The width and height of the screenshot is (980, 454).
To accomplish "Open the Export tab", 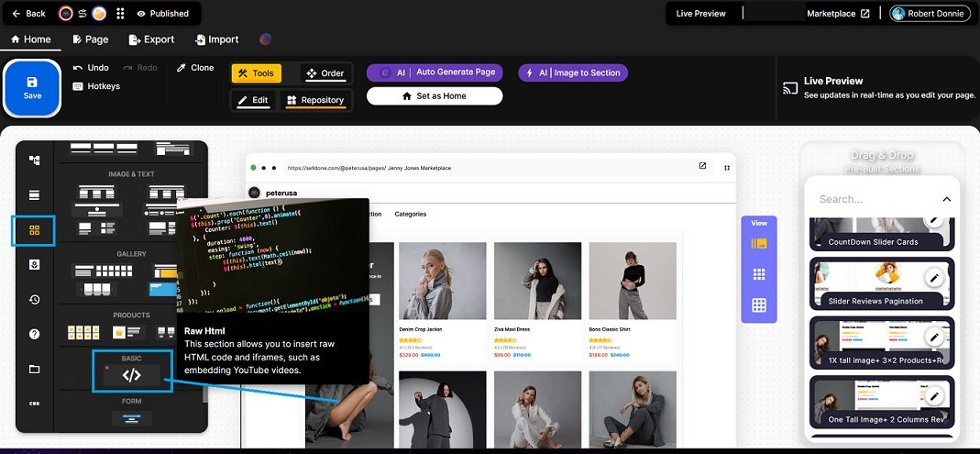I will click(151, 39).
